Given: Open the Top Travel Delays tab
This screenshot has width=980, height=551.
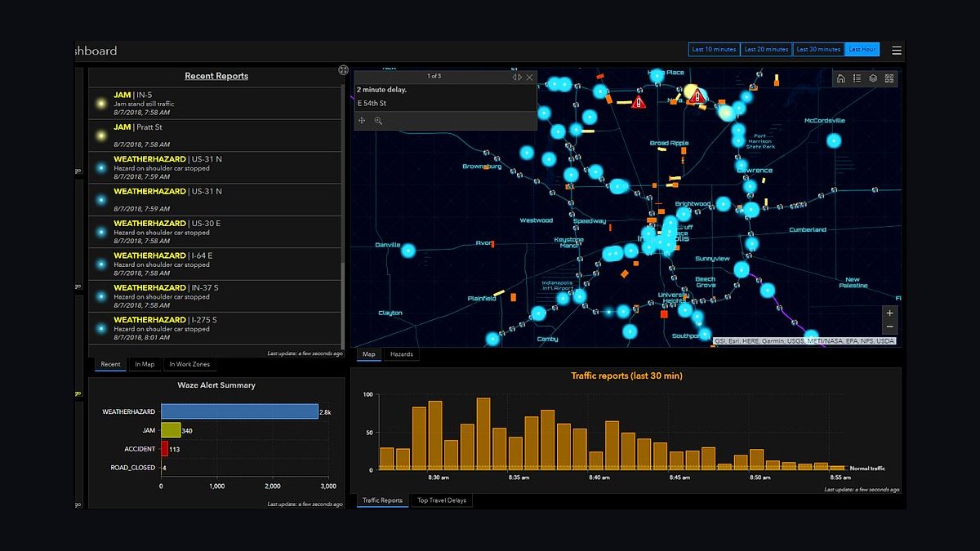Looking at the screenshot, I should pyautogui.click(x=442, y=500).
